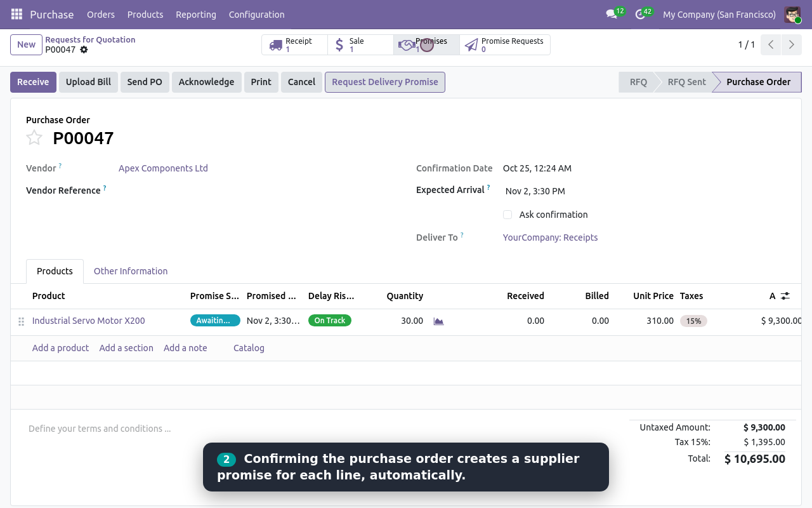Click Add a section link
Viewport: 812px width, 508px height.
pos(126,348)
